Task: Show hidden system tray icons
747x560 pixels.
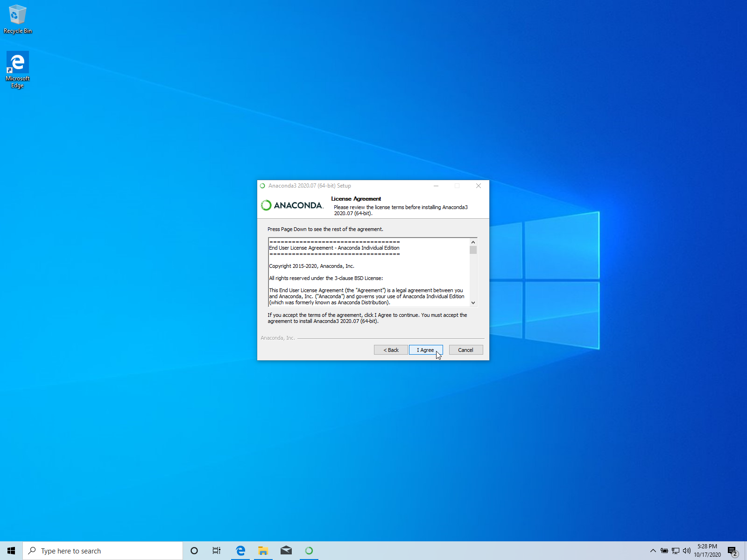Action: click(x=653, y=551)
